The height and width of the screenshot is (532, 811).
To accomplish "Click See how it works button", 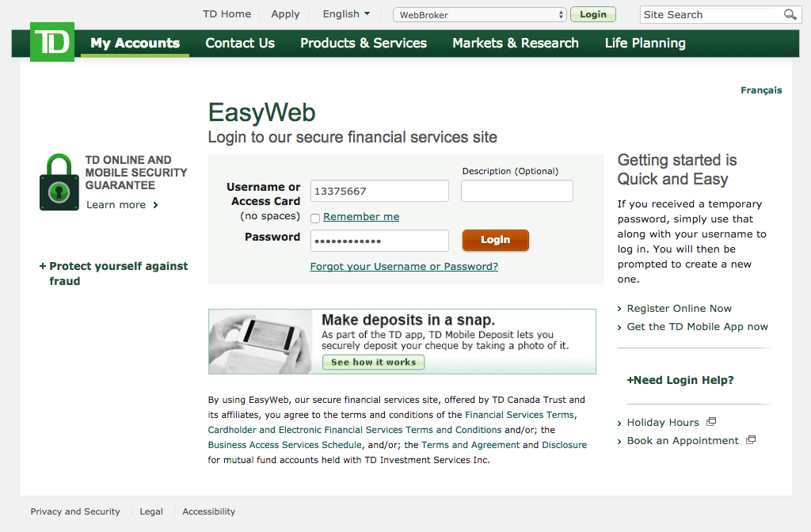I will (374, 362).
